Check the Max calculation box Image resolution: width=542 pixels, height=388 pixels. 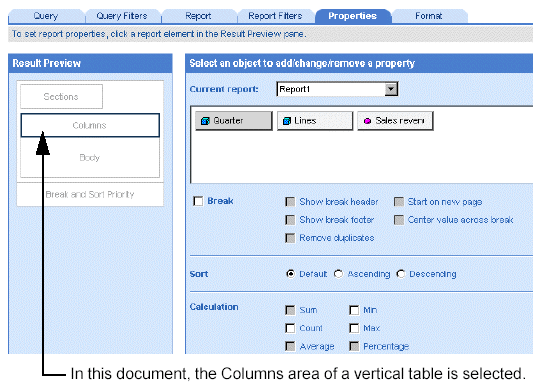[354, 328]
